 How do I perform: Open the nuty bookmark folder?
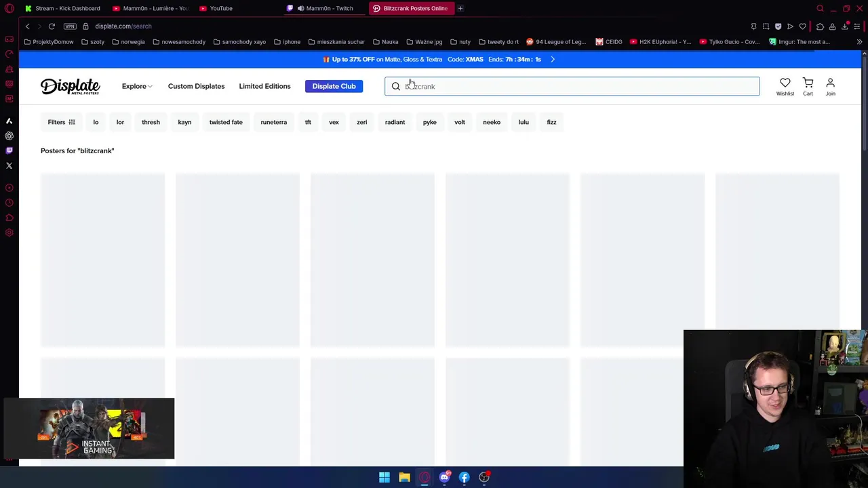click(x=460, y=42)
